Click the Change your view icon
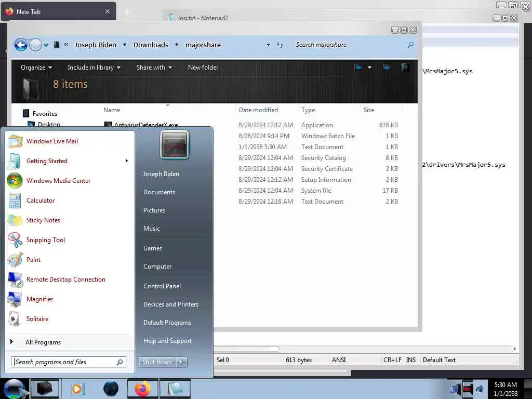 click(358, 67)
